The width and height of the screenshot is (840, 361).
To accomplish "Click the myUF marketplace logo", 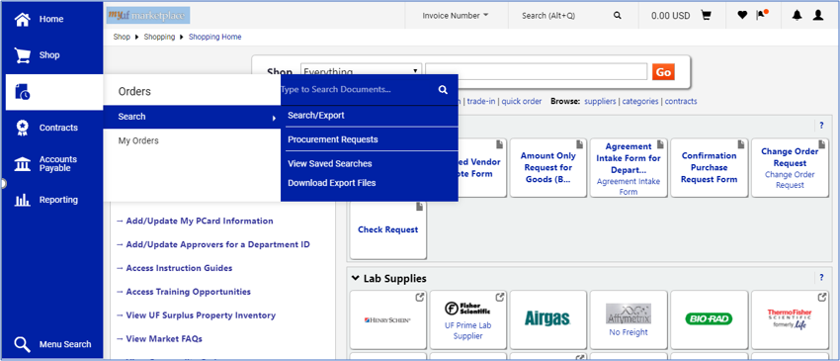I will [x=148, y=16].
